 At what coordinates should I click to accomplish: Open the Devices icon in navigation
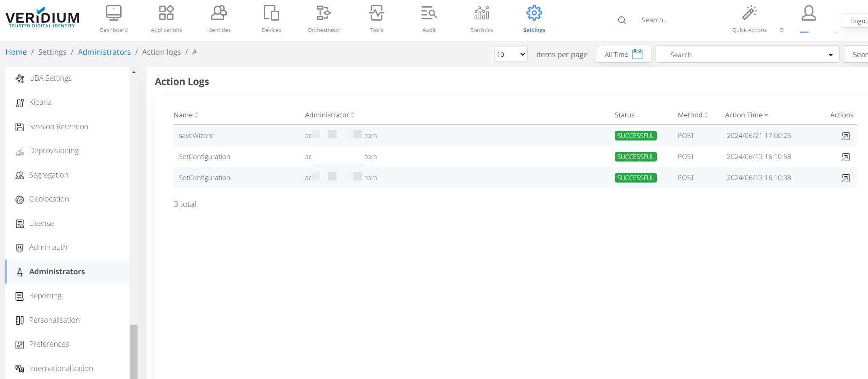tap(271, 13)
